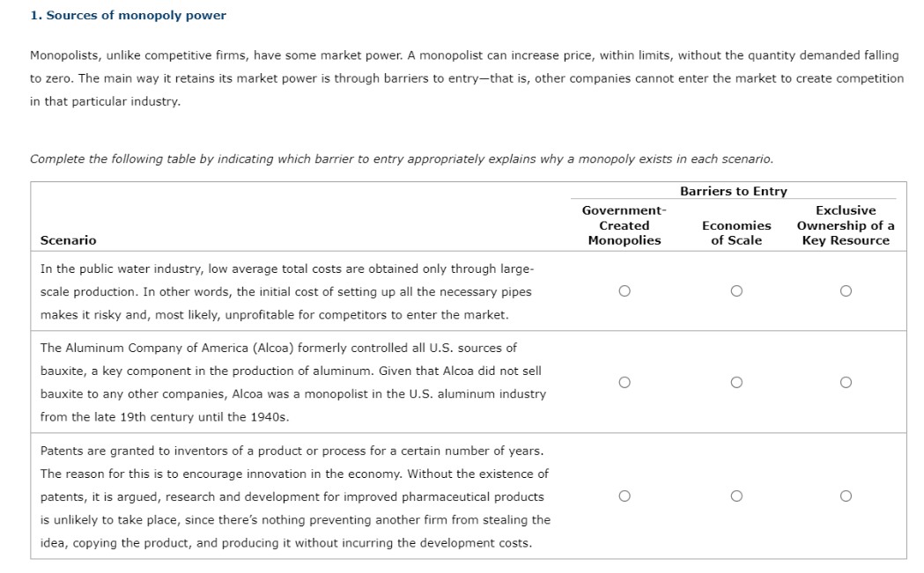
Task: Click the patents scenario paragraph
Action: point(295,496)
